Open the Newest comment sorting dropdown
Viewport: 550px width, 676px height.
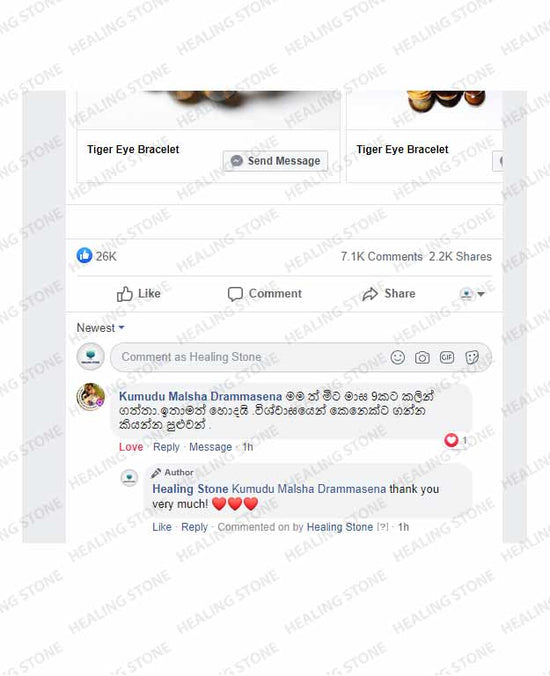click(100, 328)
